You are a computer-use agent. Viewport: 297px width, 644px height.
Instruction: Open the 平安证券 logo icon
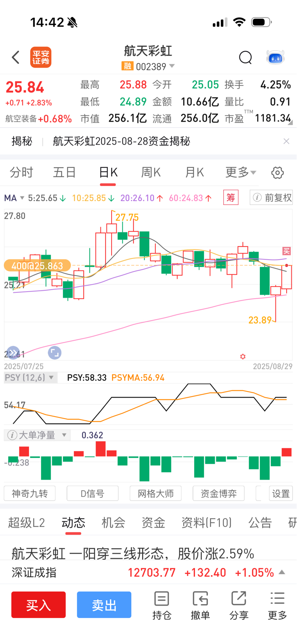[x=41, y=58]
